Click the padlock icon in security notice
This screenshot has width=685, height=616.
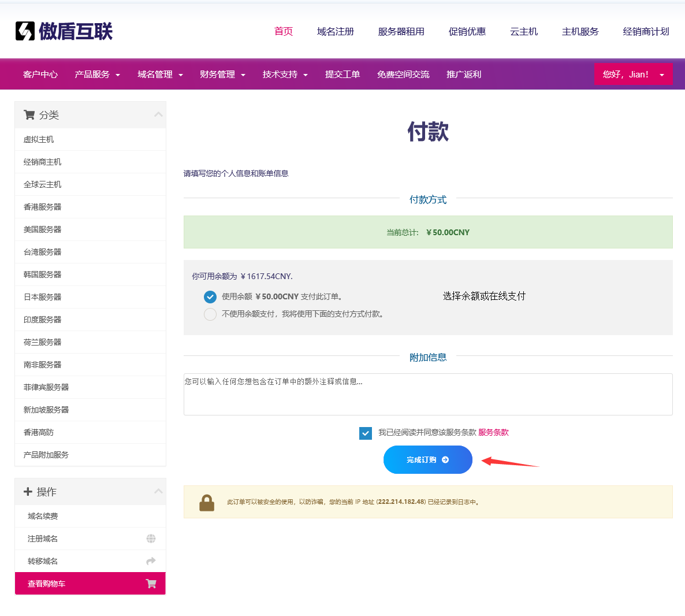(207, 503)
